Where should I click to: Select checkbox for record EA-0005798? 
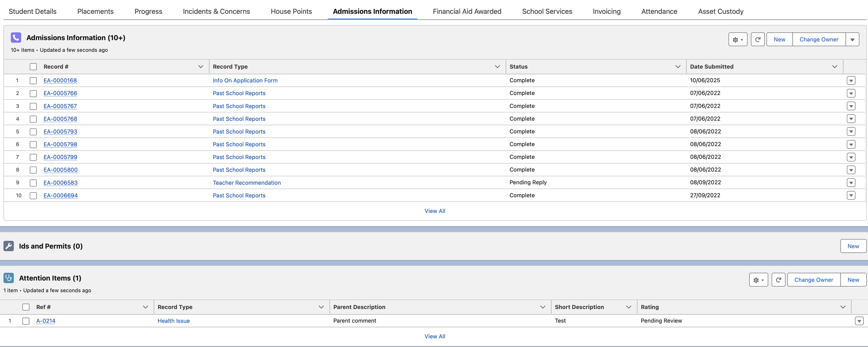(x=33, y=144)
